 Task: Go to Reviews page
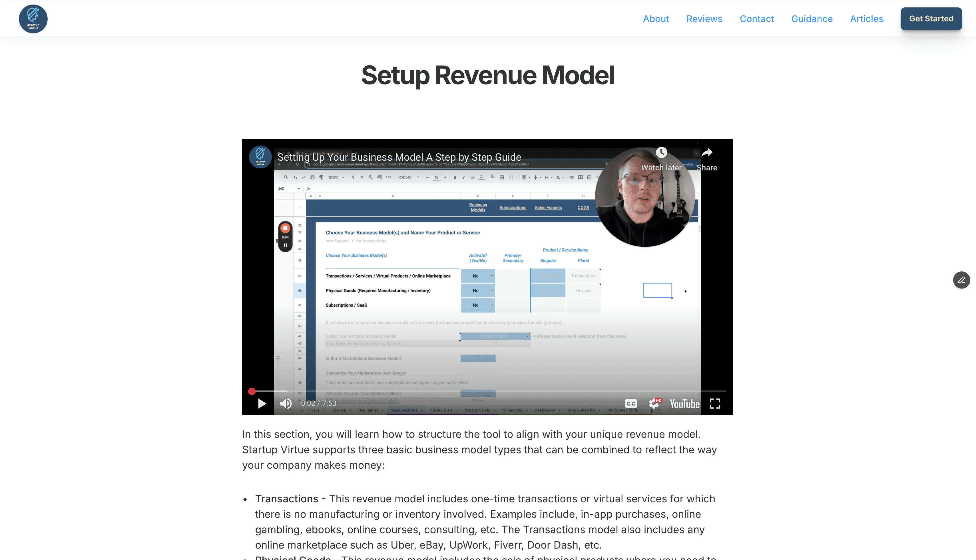704,19
